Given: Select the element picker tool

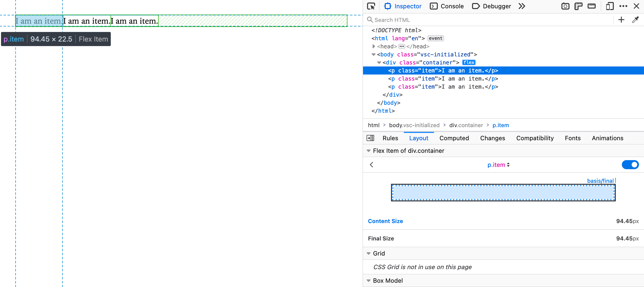Looking at the screenshot, I should 371,6.
